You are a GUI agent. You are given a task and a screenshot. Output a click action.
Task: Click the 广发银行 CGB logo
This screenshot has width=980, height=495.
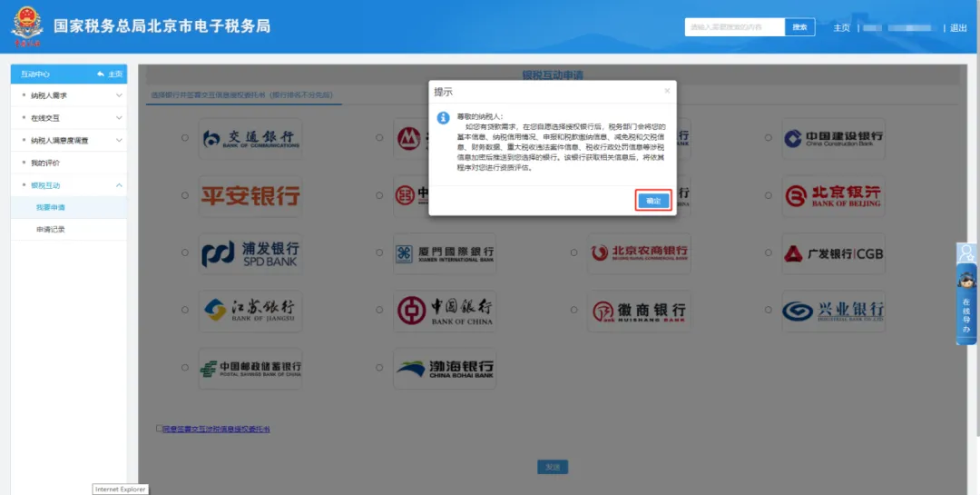click(833, 253)
